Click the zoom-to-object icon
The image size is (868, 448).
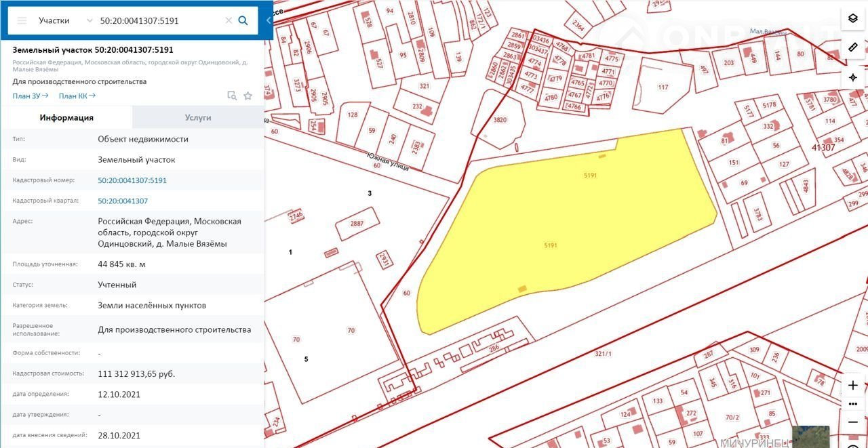[x=232, y=96]
